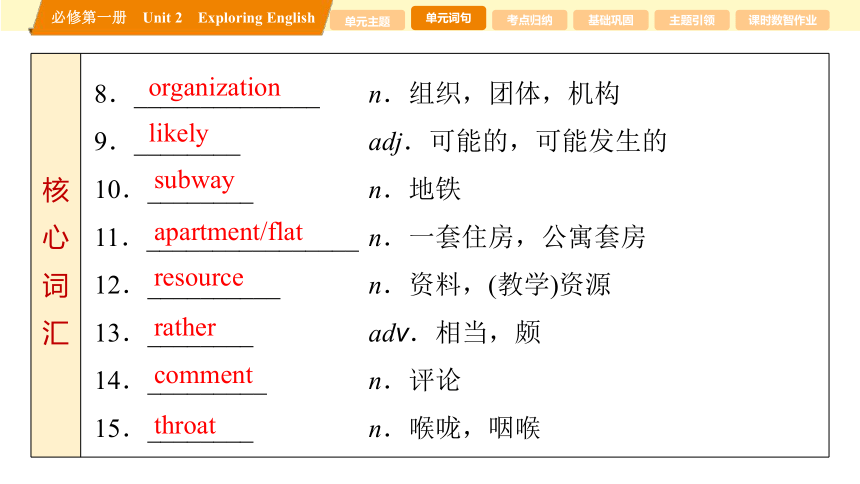The width and height of the screenshot is (860, 484).
Task: Click the definition 相当，颇
Action: point(488,333)
